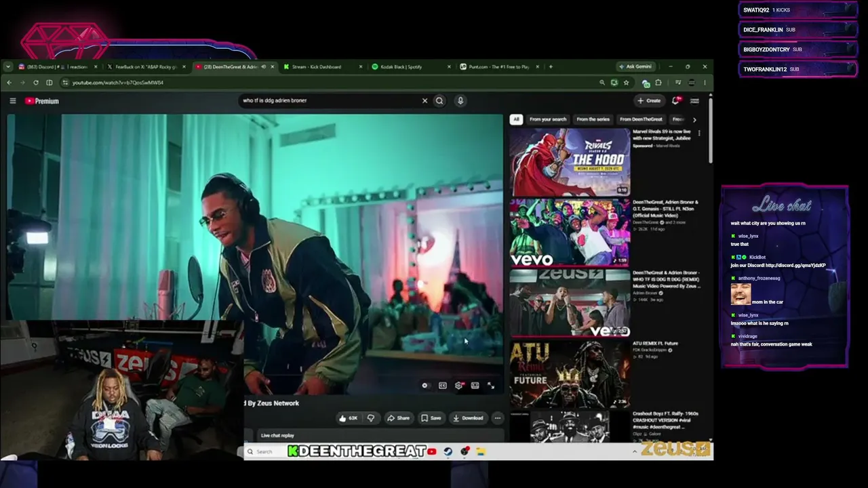Viewport: 868px width, 488px height.
Task: Switch to the Discord tab
Action: point(56,67)
